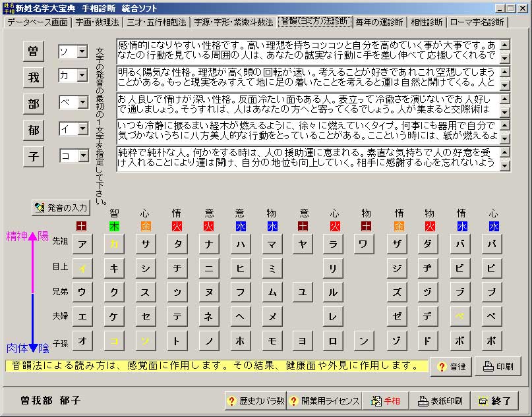The width and height of the screenshot is (532, 417).
Task: Expand the ソ pronunciation dropdown for 曽
Action: point(82,51)
